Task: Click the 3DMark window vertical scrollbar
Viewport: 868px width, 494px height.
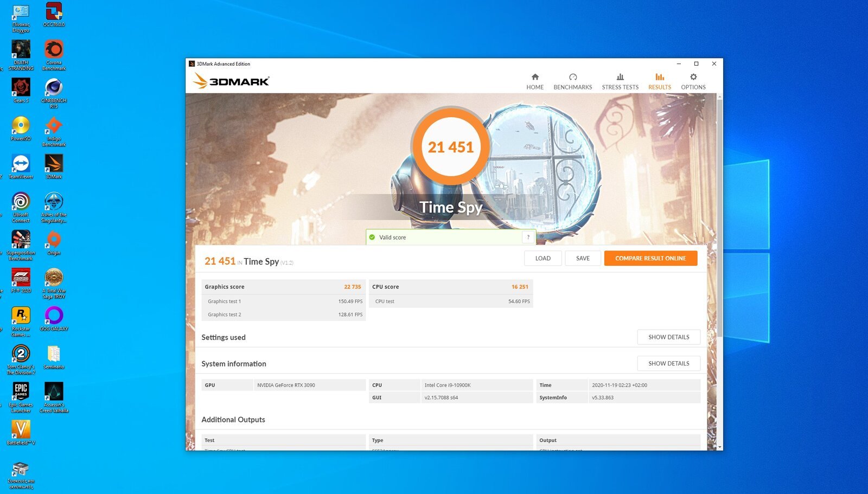Action: (719, 217)
